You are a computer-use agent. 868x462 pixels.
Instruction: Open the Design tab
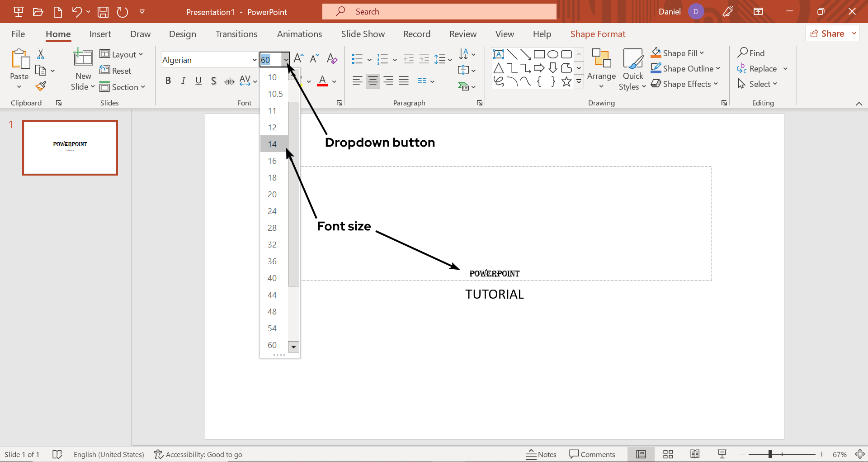click(x=182, y=34)
